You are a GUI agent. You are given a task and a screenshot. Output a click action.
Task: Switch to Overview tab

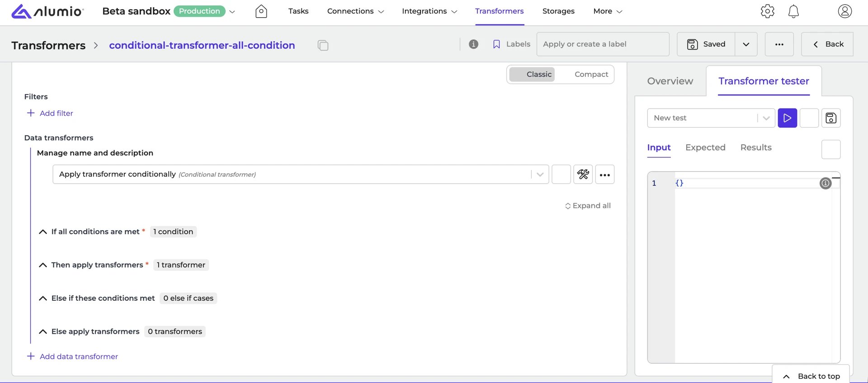(x=670, y=81)
